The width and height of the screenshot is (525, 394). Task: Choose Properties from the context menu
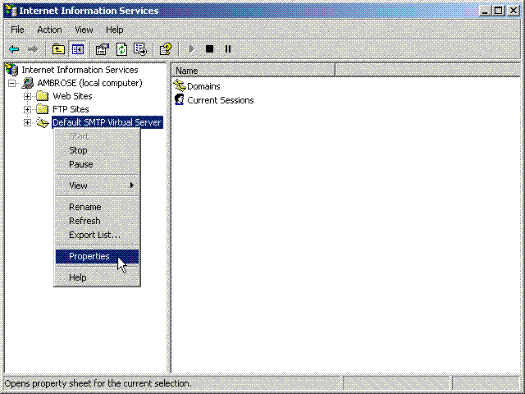click(97, 256)
